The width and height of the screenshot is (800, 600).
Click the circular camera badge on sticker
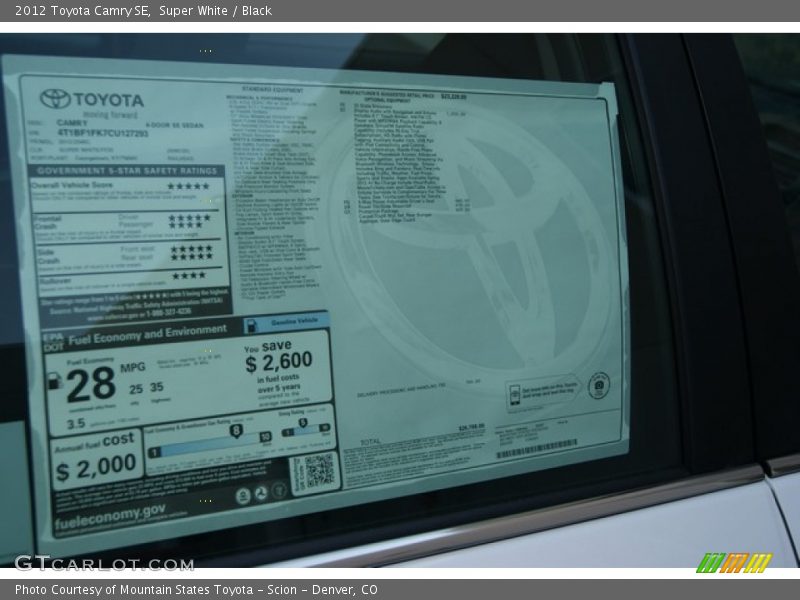(x=598, y=386)
